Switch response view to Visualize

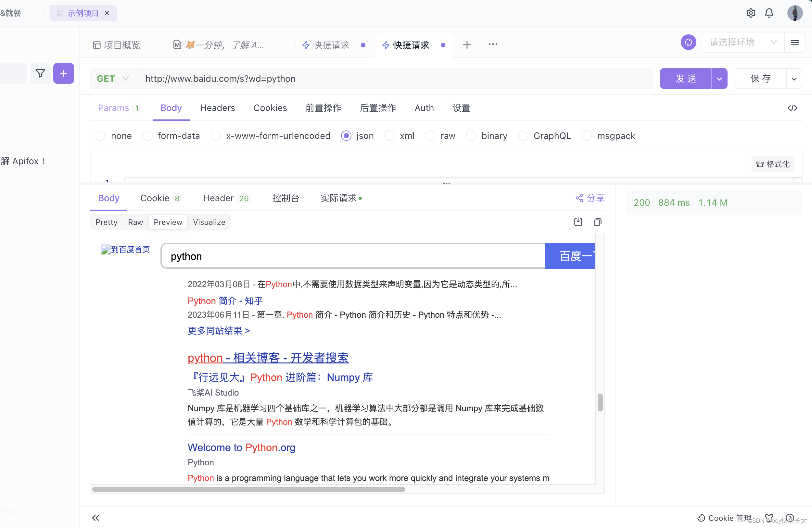click(x=209, y=222)
